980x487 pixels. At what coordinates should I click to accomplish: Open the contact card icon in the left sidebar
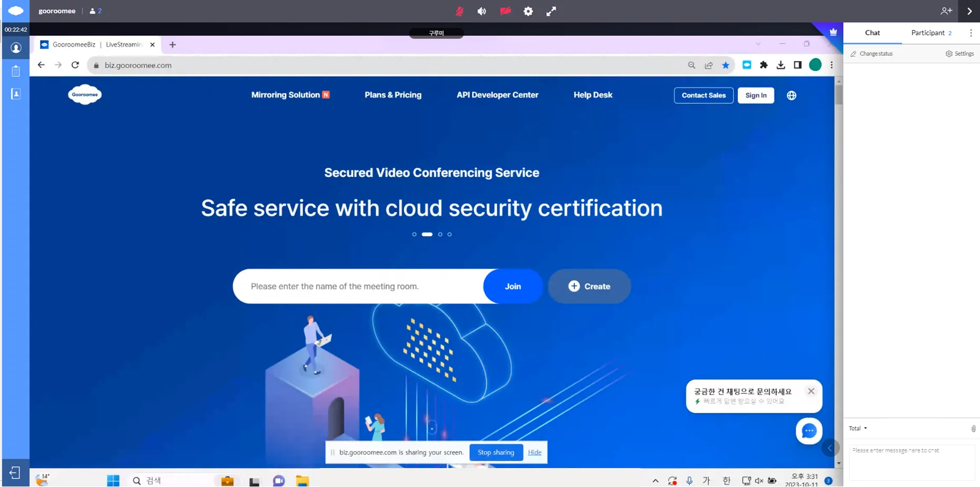tap(16, 94)
